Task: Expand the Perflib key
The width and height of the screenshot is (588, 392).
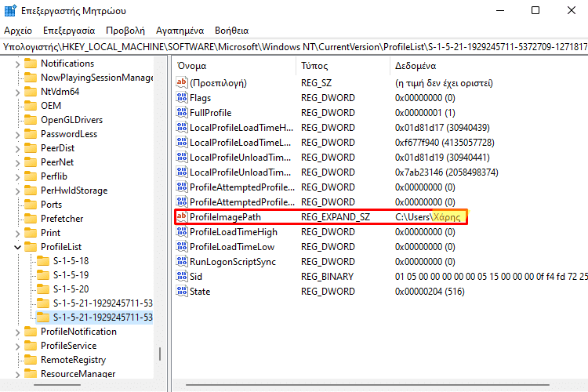Action: tap(17, 177)
